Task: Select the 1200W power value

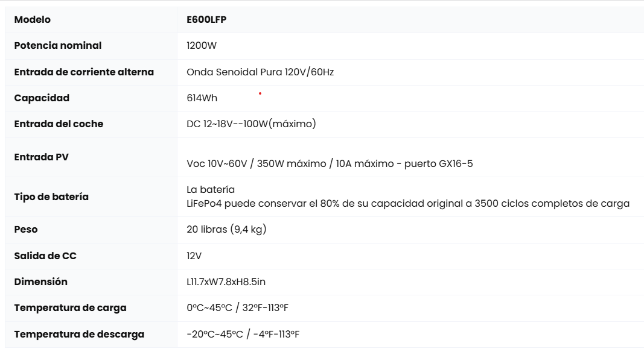Action: tap(202, 46)
